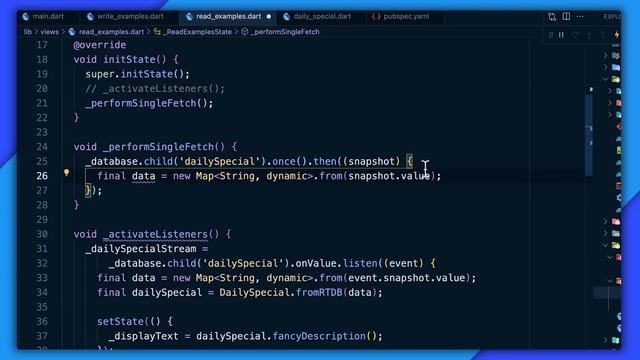Click the braces icon on pubspec.yaml tab
Screen dimensions: 640x360
(376, 17)
